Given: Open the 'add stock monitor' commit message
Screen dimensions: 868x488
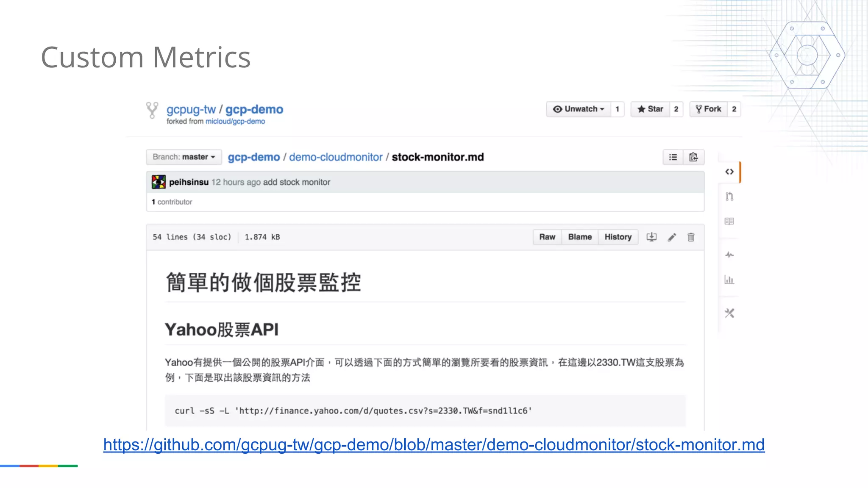Looking at the screenshot, I should 296,182.
